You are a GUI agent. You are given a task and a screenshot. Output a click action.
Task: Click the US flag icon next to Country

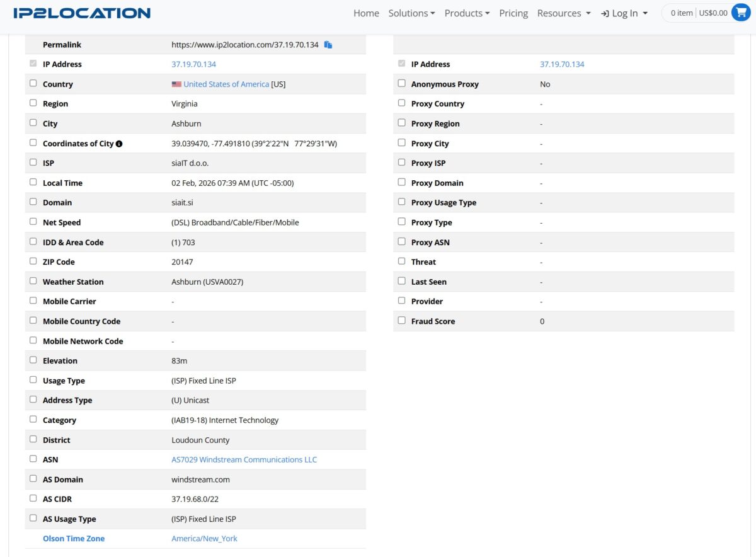pyautogui.click(x=176, y=84)
